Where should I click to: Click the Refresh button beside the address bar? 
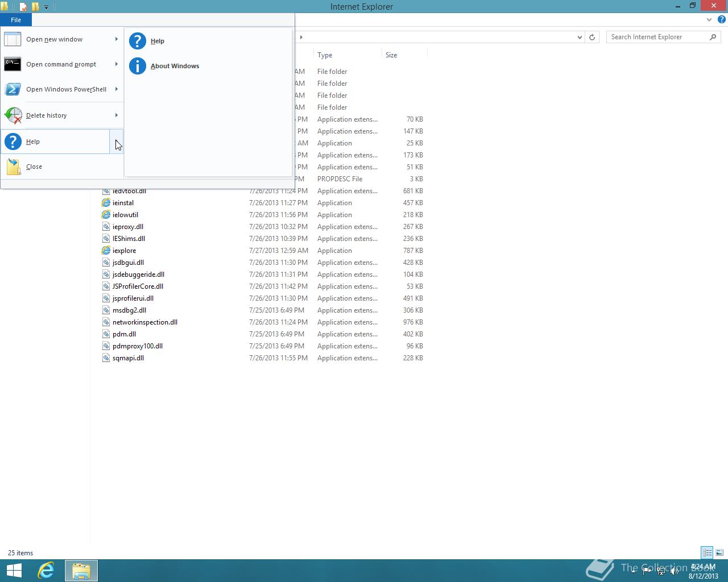tap(592, 37)
